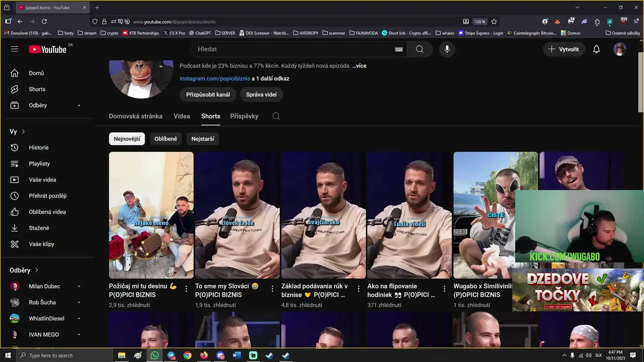Open the list-all-tabs dropdown arrow

[x=578, y=8]
